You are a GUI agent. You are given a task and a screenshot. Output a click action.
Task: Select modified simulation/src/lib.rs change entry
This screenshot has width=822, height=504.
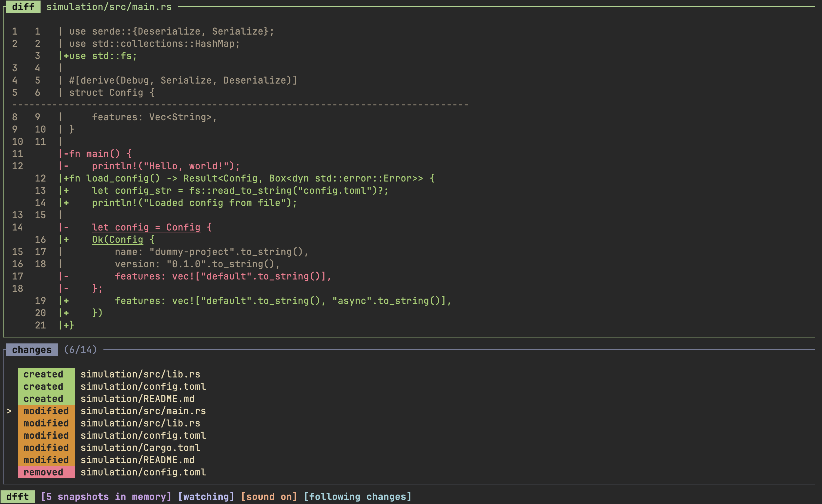pyautogui.click(x=140, y=423)
